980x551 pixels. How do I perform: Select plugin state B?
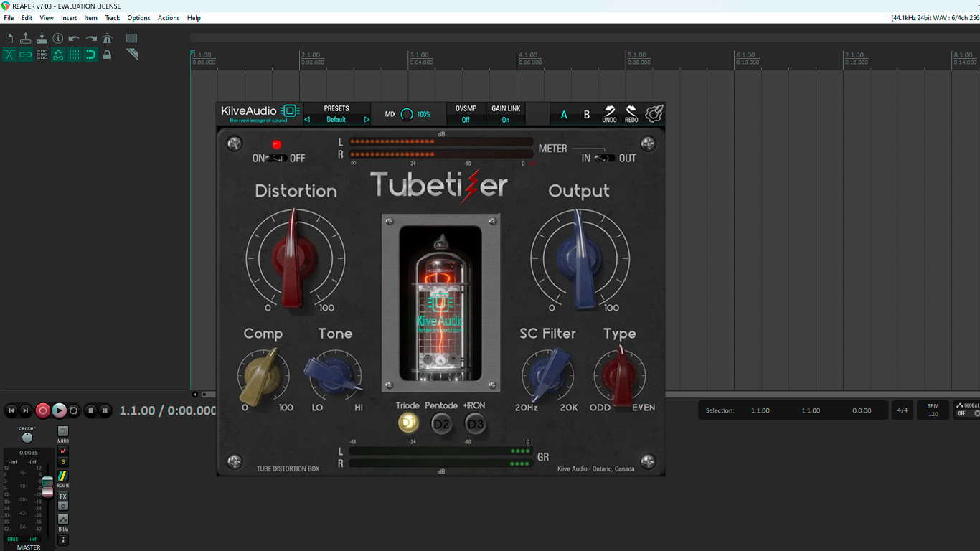tap(587, 115)
